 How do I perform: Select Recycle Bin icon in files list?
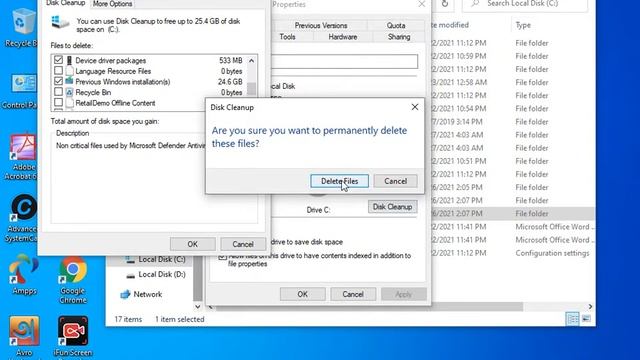coord(69,92)
